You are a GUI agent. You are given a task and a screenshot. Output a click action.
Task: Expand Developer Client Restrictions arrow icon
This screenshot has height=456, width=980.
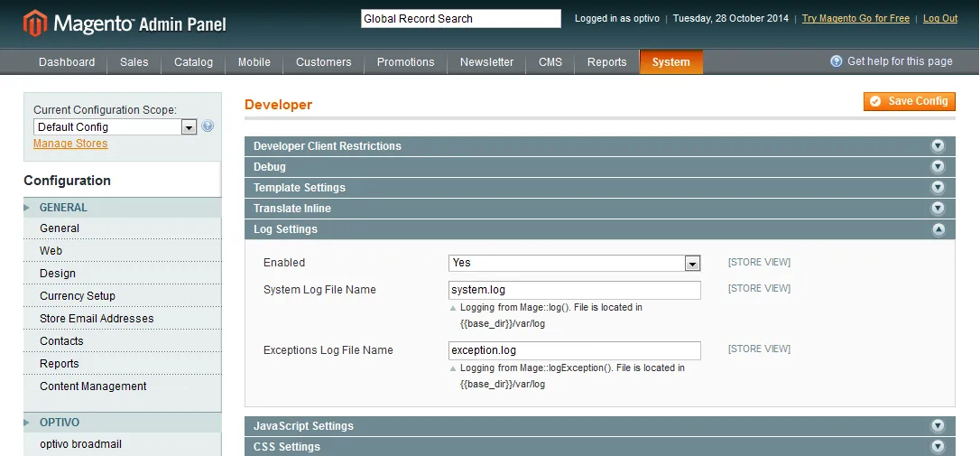(x=938, y=146)
